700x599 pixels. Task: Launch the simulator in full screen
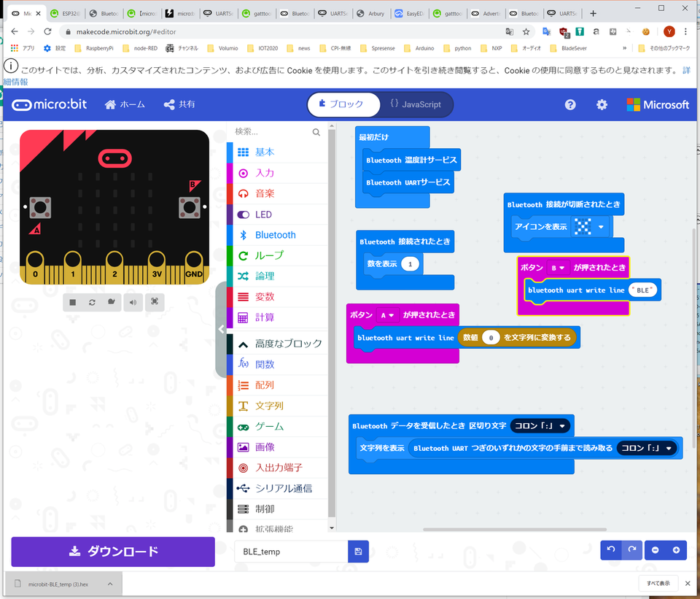pyautogui.click(x=155, y=302)
